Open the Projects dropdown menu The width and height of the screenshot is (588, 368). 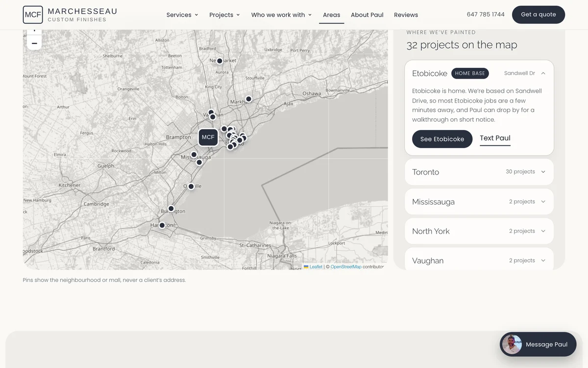click(x=224, y=15)
